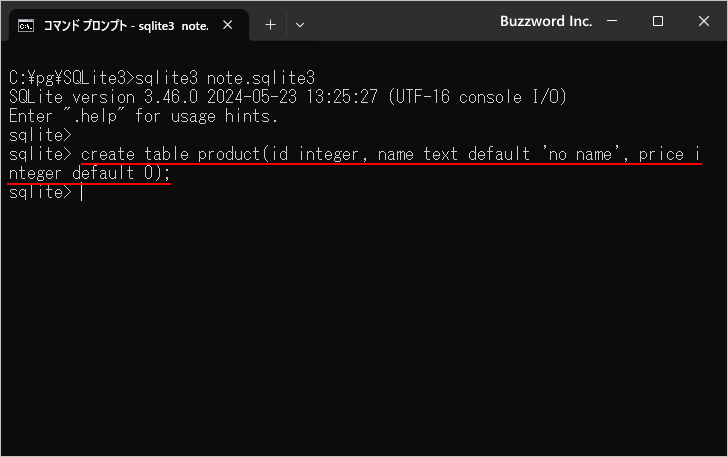Click the sqlite3 note.sqlite3 launch command line
This screenshot has height=457, width=728.
(x=162, y=78)
